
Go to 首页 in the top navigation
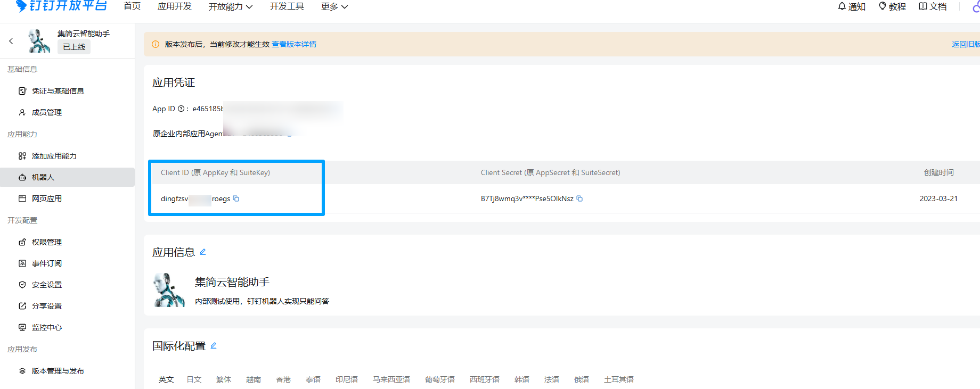pos(132,6)
